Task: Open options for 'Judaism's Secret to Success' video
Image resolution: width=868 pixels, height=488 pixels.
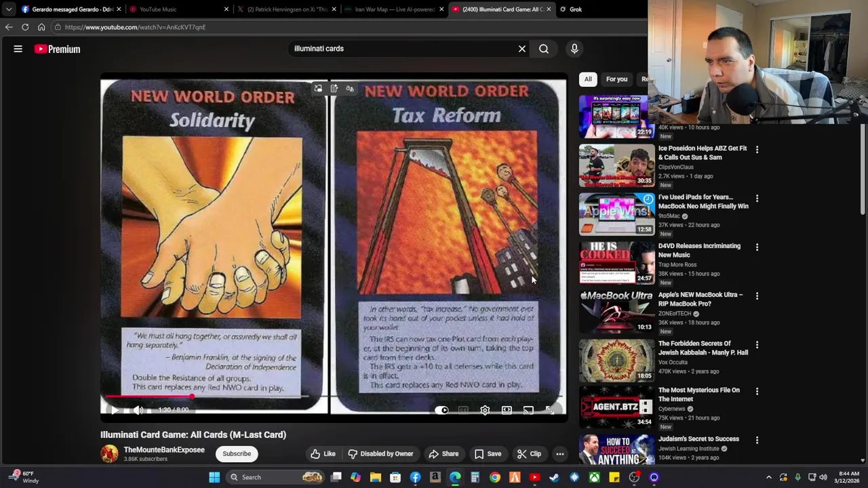Action: (757, 440)
